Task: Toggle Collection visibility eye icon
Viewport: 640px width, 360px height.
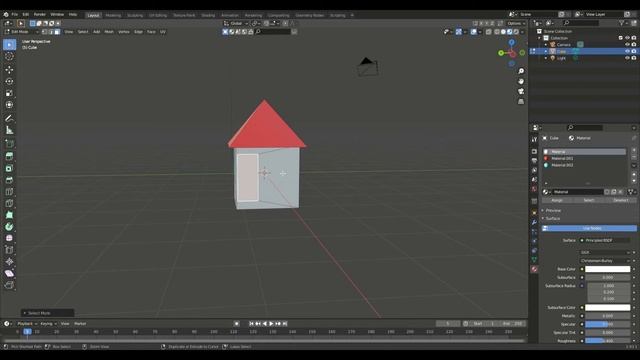Action: 627,38
